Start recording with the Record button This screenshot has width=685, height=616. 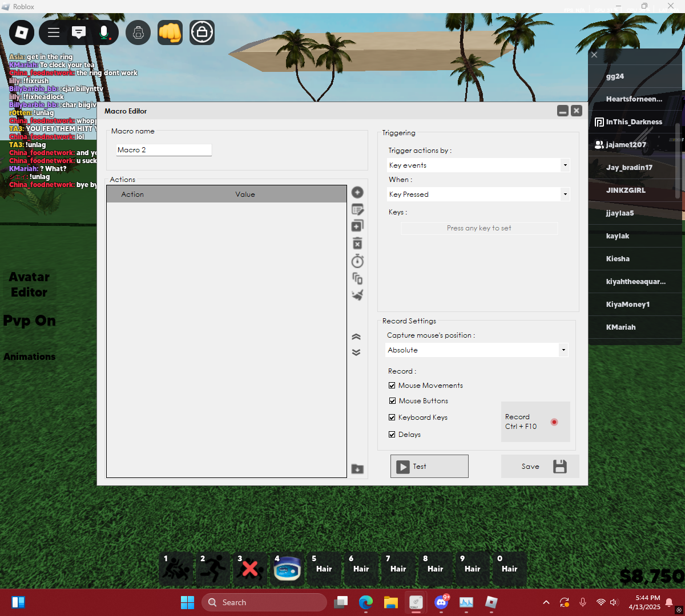click(x=535, y=422)
